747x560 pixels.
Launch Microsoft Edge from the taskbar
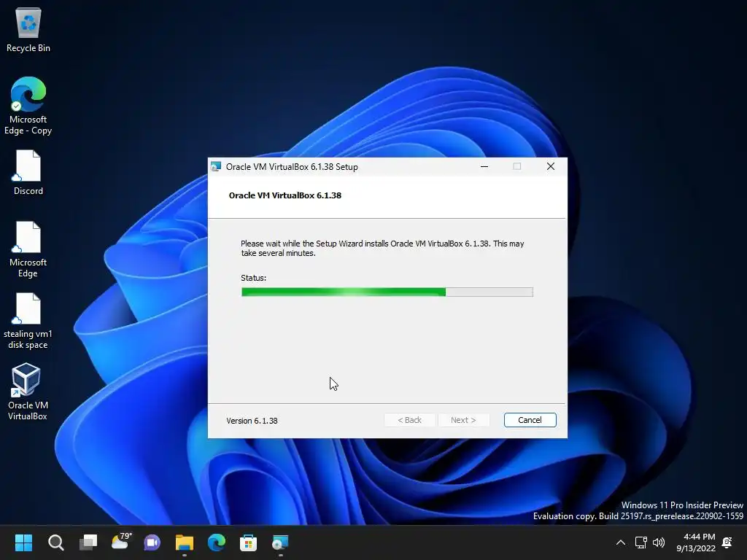point(216,542)
